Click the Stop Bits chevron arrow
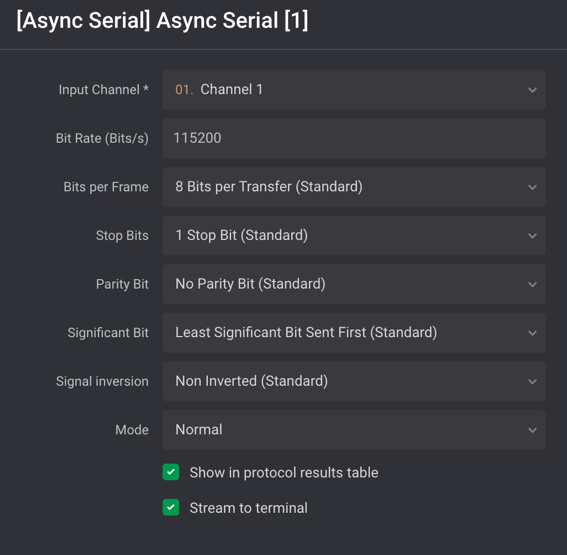This screenshot has height=555, width=567. pyautogui.click(x=532, y=236)
